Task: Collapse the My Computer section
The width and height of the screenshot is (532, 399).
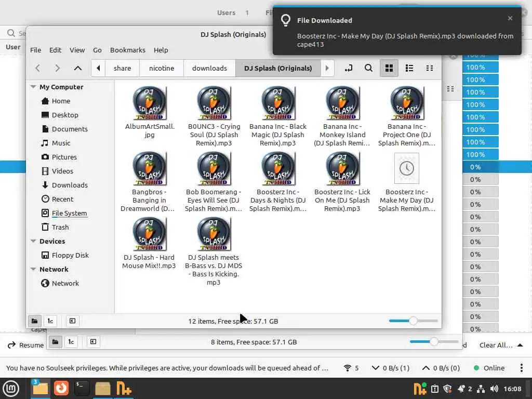Action: (x=33, y=87)
